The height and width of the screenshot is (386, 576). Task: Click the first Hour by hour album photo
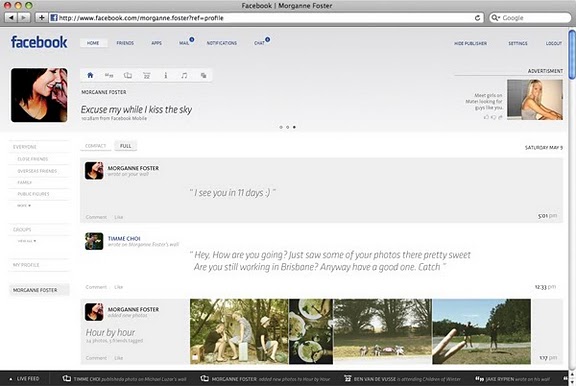239,331
